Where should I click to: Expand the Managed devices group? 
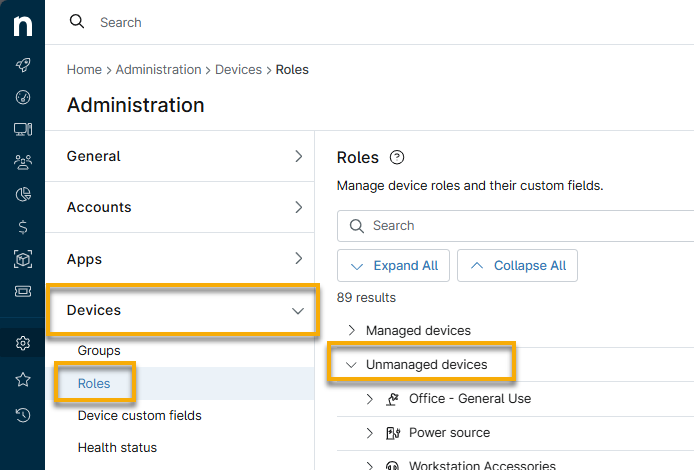click(x=351, y=330)
